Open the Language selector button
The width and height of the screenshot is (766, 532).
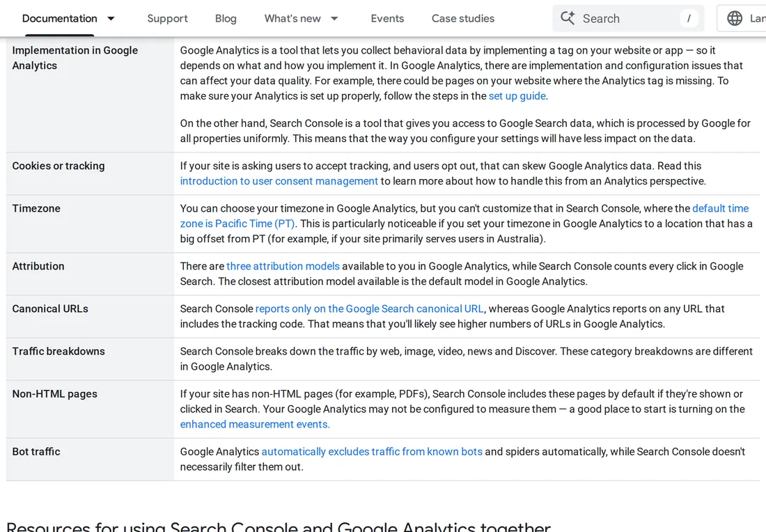(742, 19)
